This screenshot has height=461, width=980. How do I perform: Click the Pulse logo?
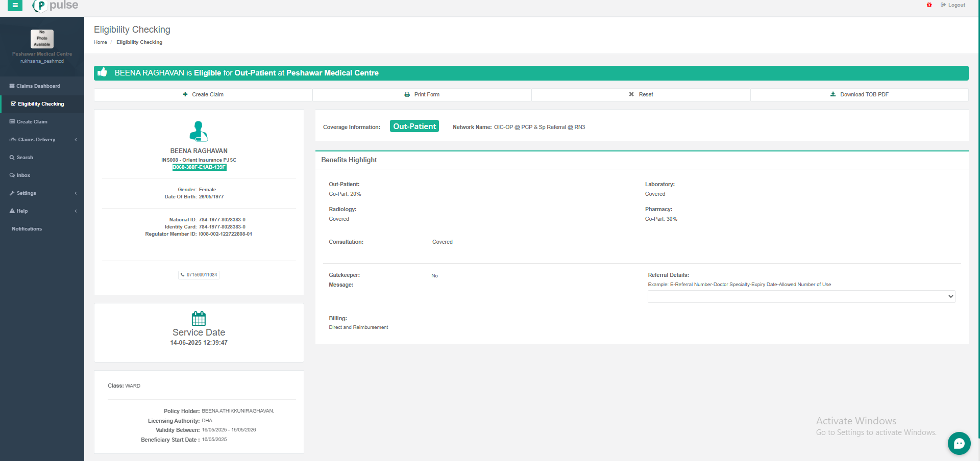(55, 6)
